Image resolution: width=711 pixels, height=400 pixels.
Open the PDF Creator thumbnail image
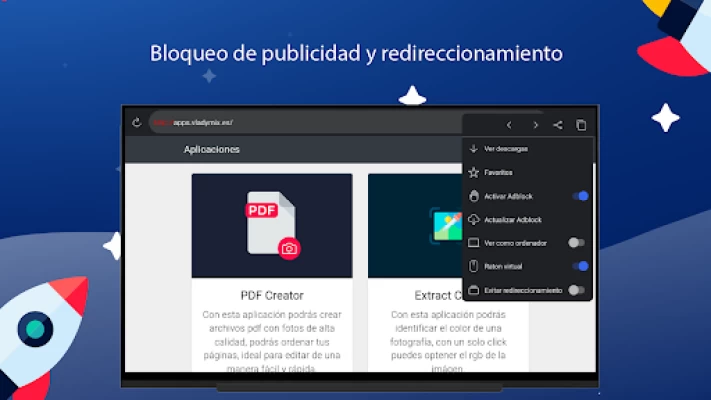(271, 226)
